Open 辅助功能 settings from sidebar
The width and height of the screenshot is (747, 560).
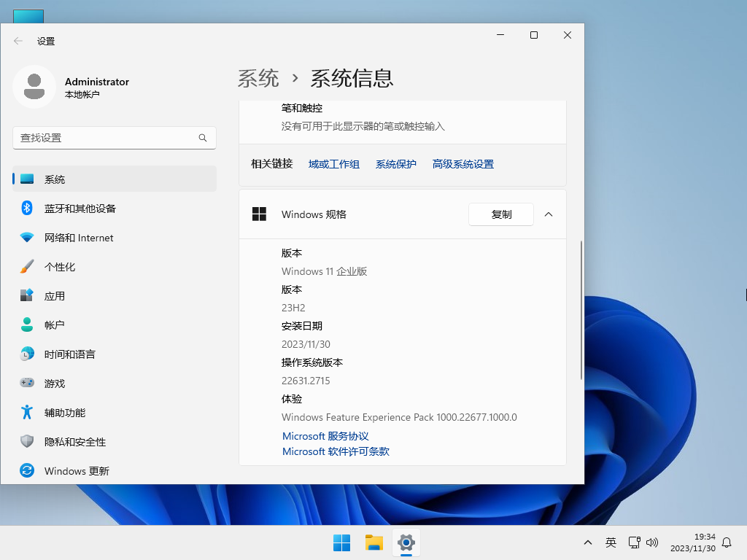click(x=66, y=412)
